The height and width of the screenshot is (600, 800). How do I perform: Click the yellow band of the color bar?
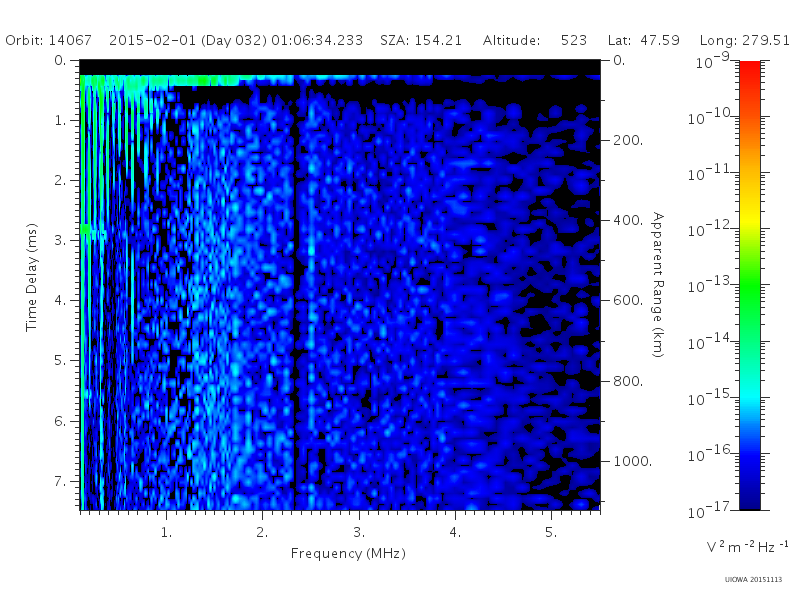pos(750,217)
